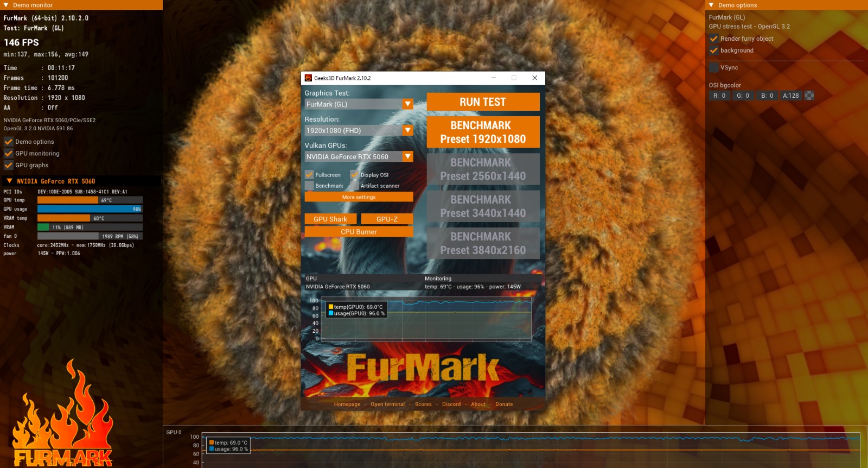Click the FurMark app icon in title bar
The image size is (868, 468).
[308, 78]
